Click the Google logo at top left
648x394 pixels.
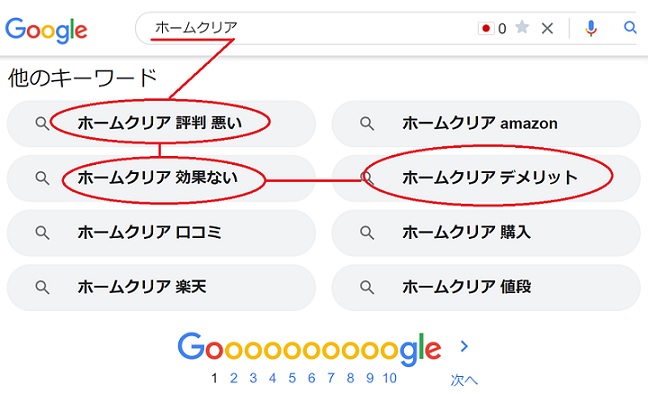point(46,30)
